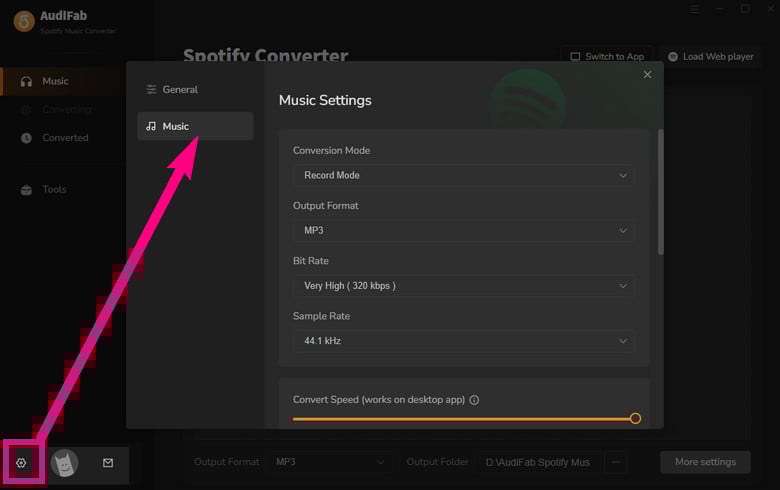
Task: Click the Music Settings heading
Action: pyautogui.click(x=325, y=100)
